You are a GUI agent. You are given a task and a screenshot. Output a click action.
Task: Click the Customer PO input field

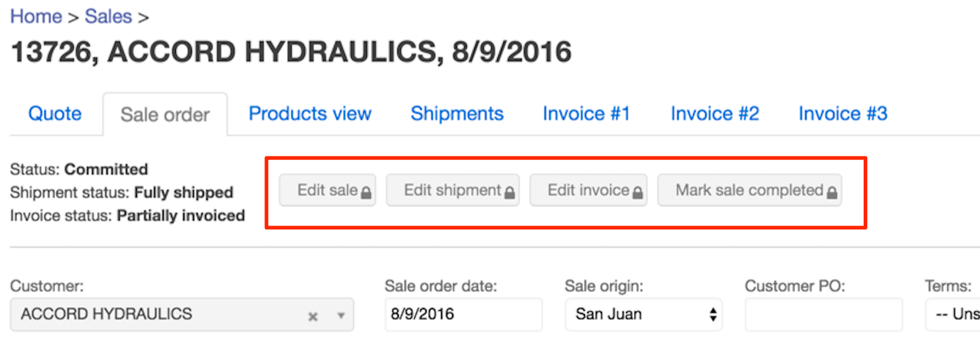824,315
